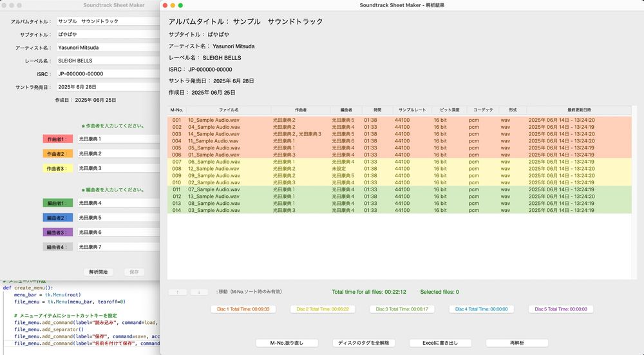The image size is (644, 355).
Task: Click the move down arrow button
Action: pos(199,292)
